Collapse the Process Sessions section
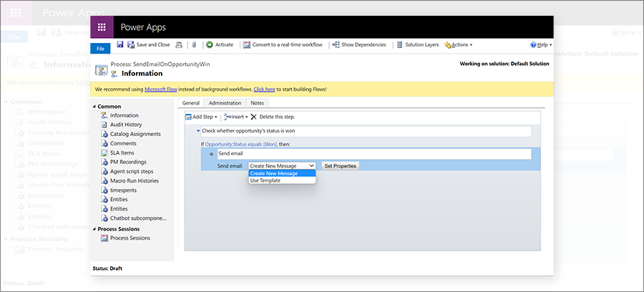The image size is (644, 292). click(95, 229)
